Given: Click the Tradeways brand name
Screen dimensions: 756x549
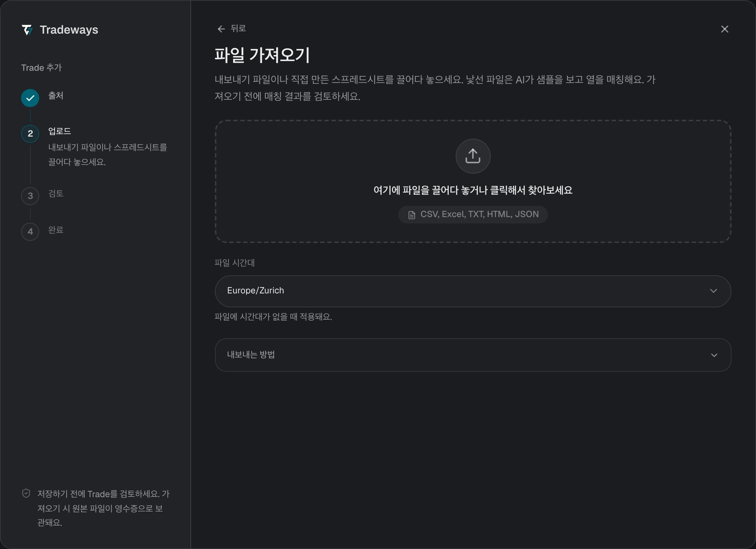Looking at the screenshot, I should coord(69,30).
